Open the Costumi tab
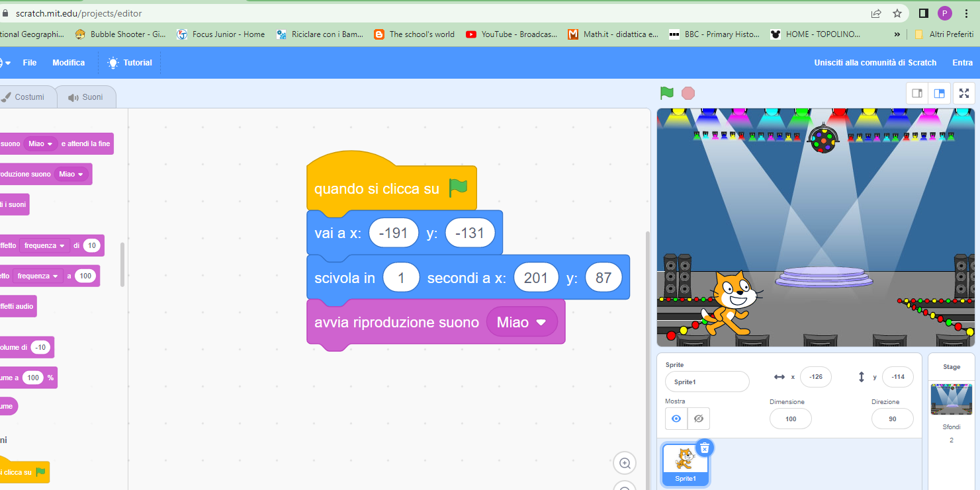980x490 pixels. (x=25, y=97)
